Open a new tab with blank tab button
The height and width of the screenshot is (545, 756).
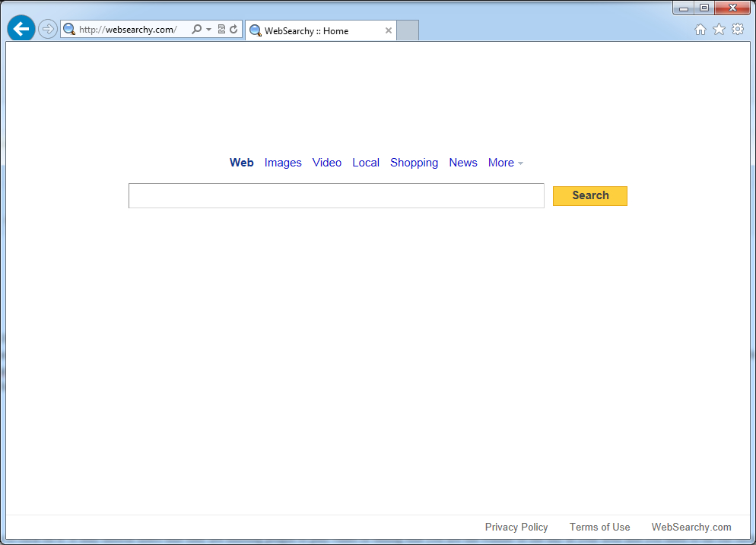408,30
